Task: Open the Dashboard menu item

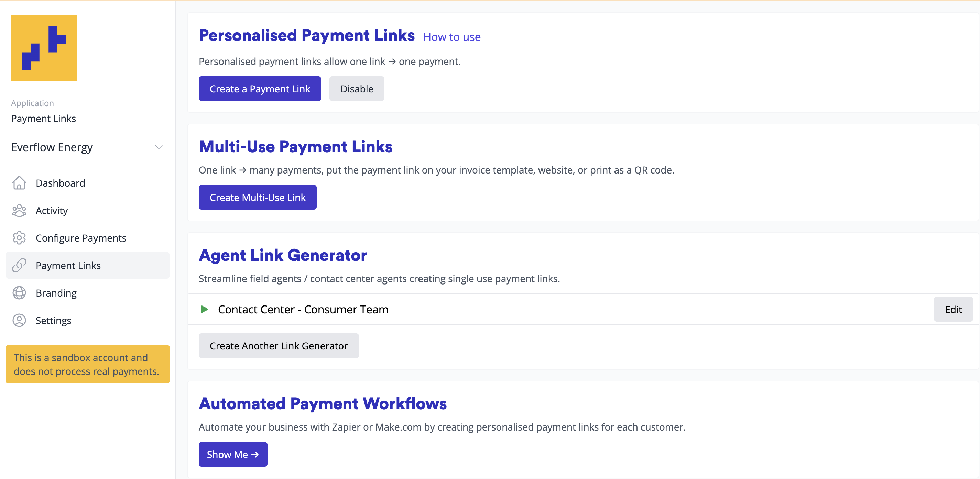Action: pos(60,183)
